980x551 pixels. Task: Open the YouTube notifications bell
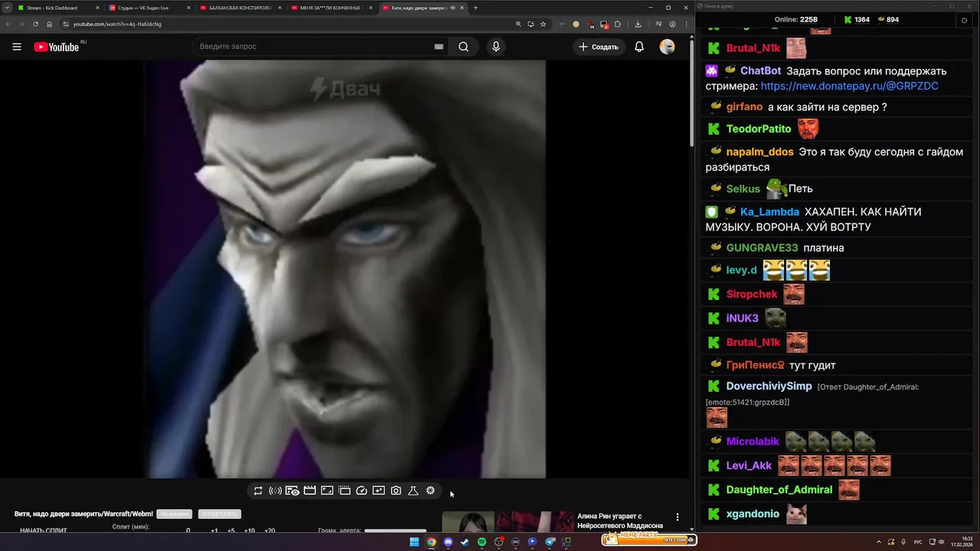[639, 47]
